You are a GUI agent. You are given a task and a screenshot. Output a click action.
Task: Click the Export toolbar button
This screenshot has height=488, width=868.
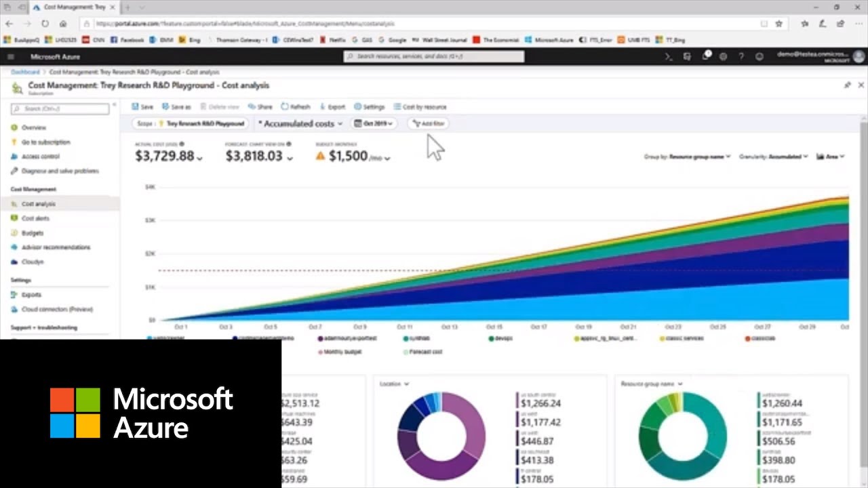tap(332, 107)
